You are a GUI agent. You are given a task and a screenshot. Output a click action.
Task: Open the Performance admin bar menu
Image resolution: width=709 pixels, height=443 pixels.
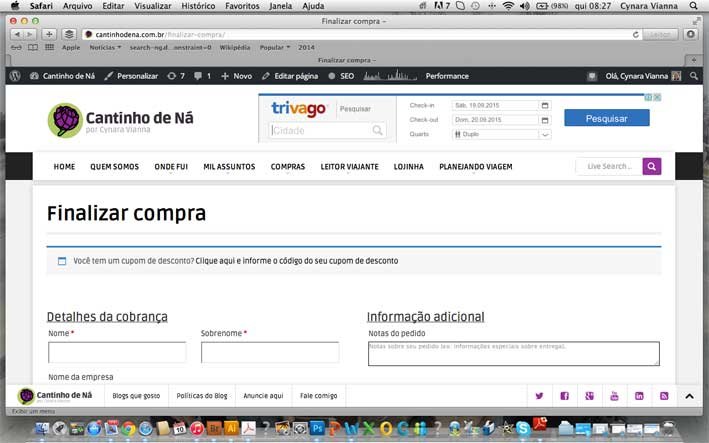[447, 76]
